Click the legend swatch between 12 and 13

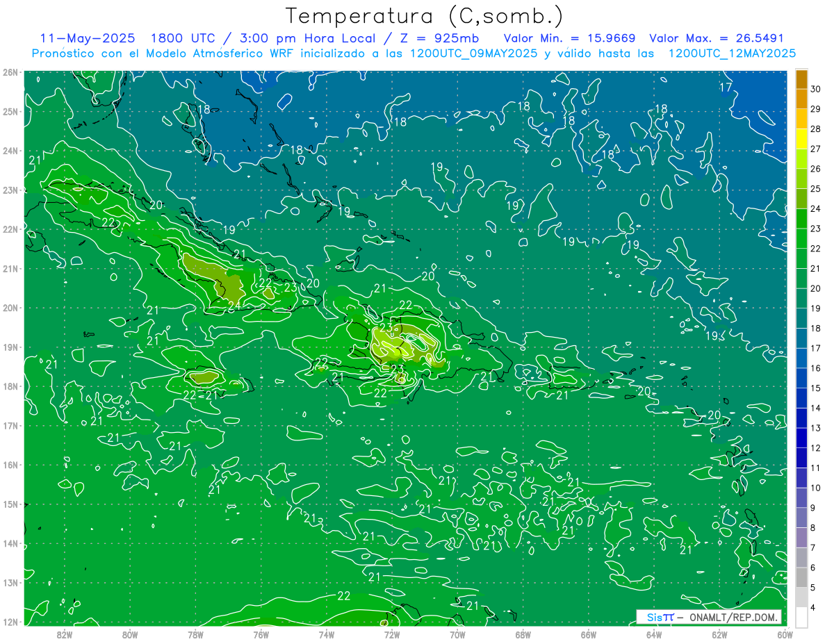tap(801, 438)
